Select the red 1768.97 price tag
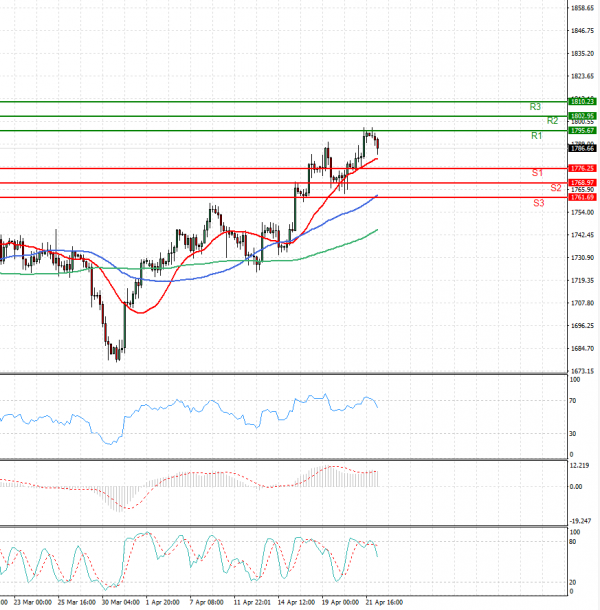This screenshot has height=610, width=600. click(582, 183)
